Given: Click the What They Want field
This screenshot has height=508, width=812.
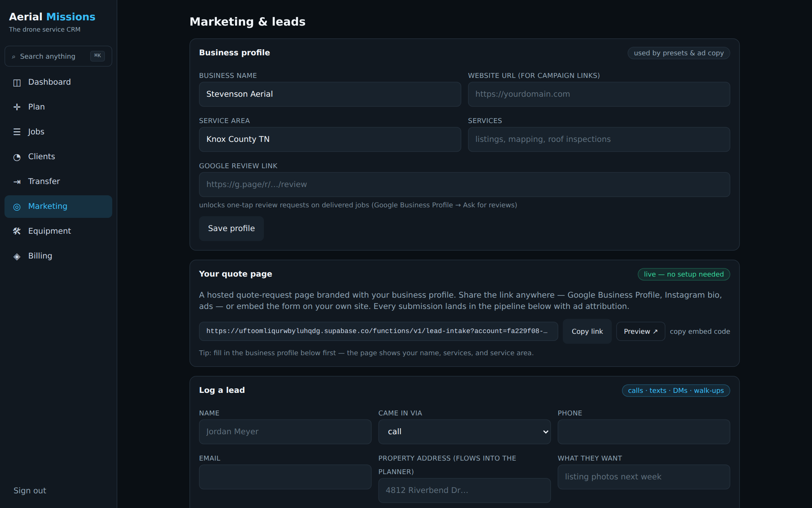Looking at the screenshot, I should click(x=644, y=477).
